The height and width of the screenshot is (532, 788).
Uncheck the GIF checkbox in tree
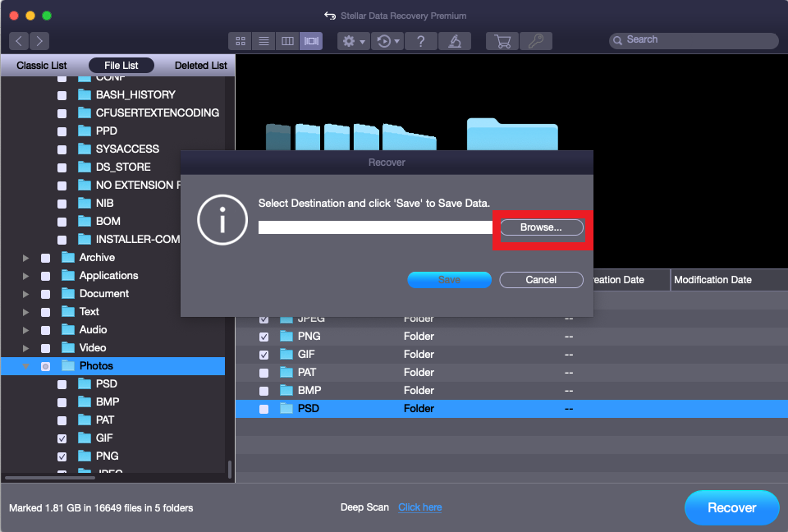click(62, 439)
